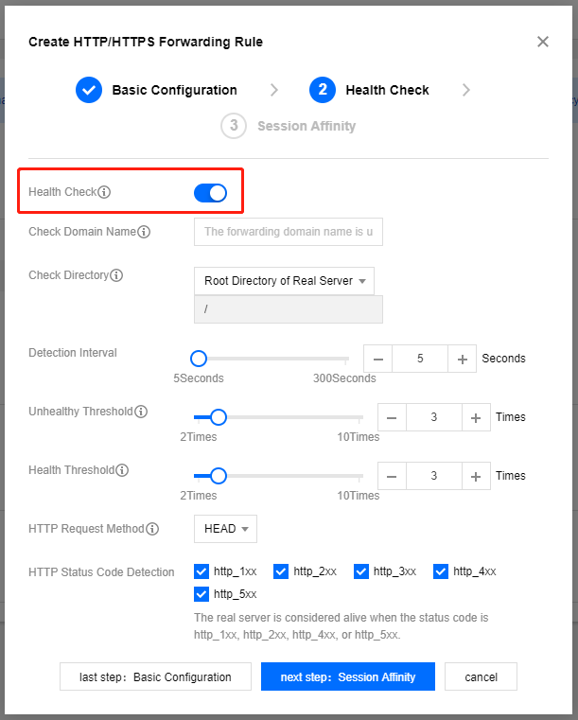Click the info icon beside Check Domain Name
The image size is (578, 720).
[144, 232]
